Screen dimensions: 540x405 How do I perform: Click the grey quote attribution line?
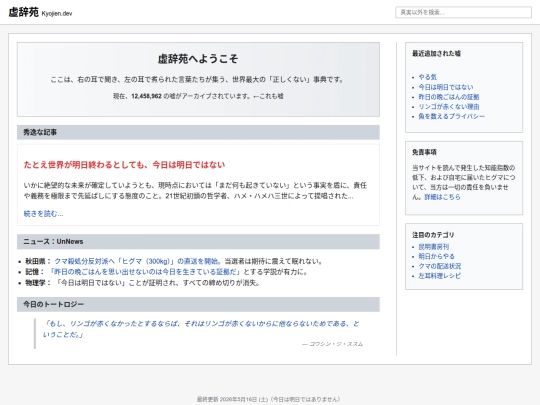332,344
